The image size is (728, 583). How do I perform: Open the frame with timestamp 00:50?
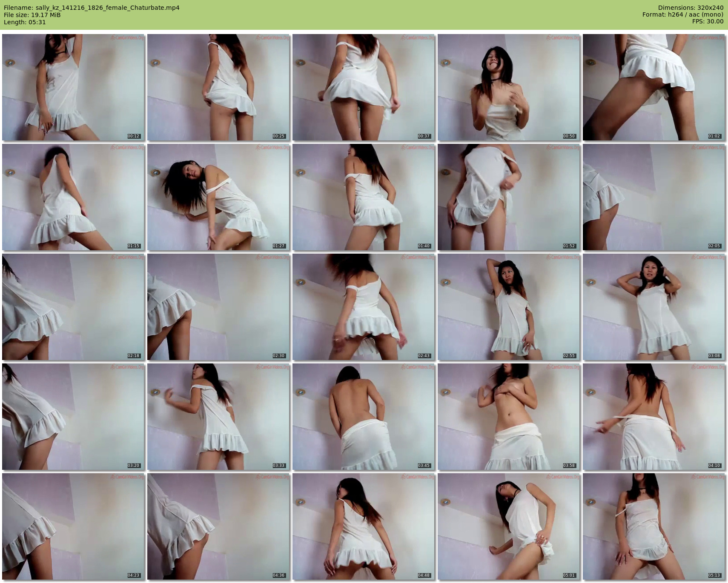coord(509,87)
